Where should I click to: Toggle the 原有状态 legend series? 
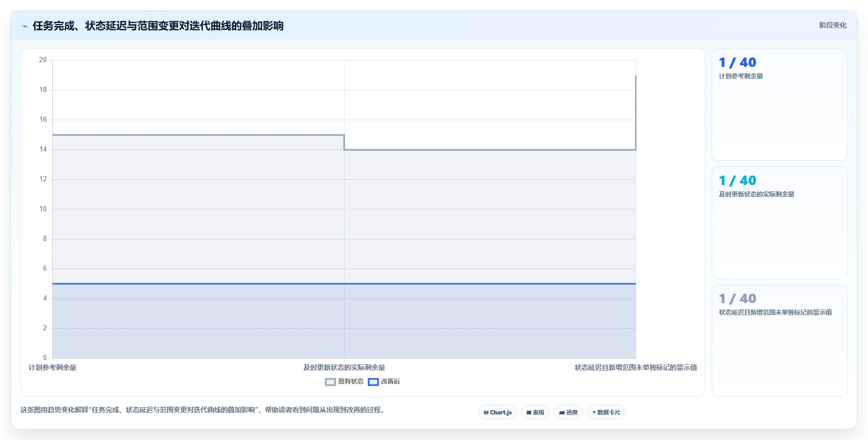pos(344,381)
